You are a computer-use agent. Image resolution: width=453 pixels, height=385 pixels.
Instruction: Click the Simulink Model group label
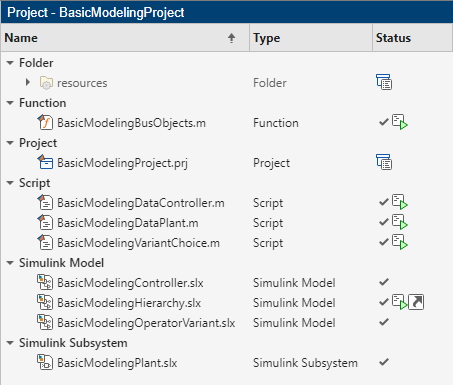click(x=61, y=263)
